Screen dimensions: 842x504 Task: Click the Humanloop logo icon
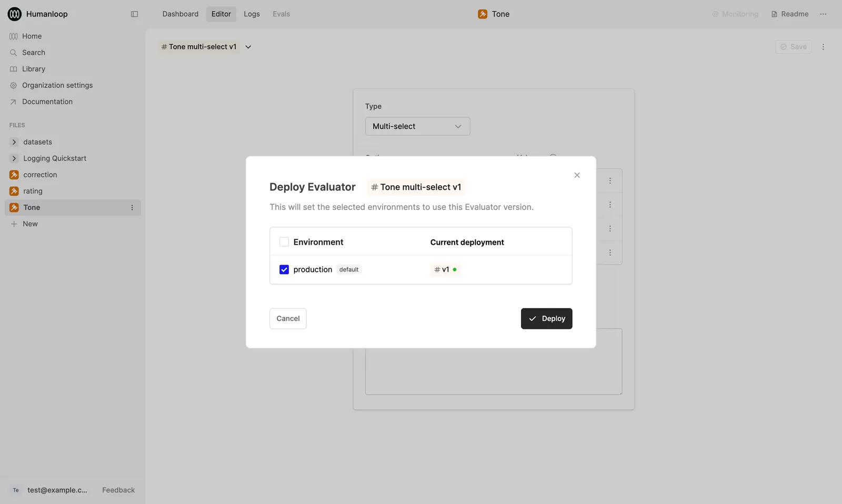[15, 14]
